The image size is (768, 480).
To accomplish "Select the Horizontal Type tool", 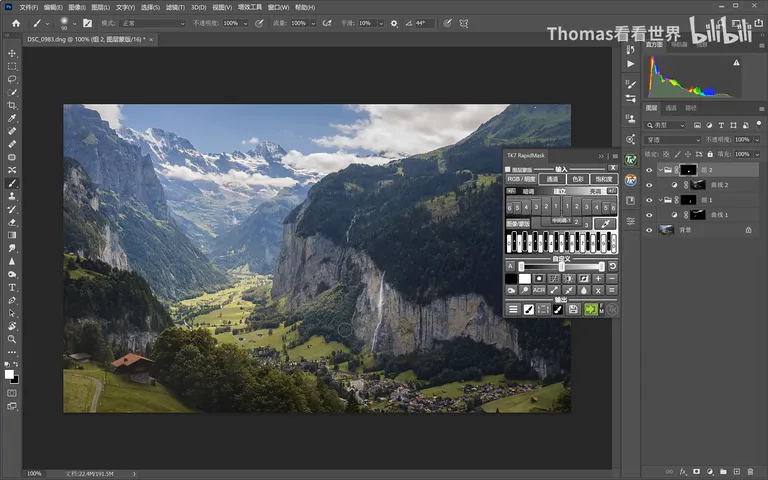I will [12, 288].
